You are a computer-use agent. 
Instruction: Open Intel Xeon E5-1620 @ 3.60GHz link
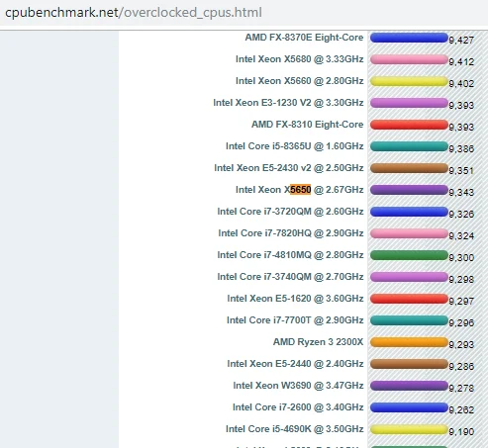point(295,299)
